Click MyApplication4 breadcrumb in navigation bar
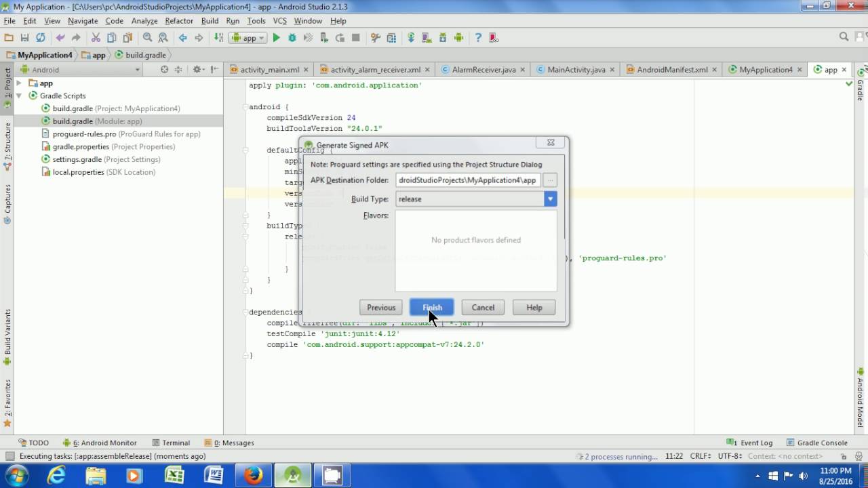Screen dimensions: 868x488 39,55
